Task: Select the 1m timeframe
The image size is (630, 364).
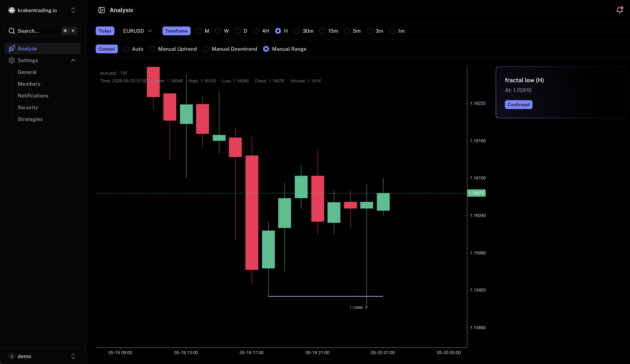Action: (392, 31)
